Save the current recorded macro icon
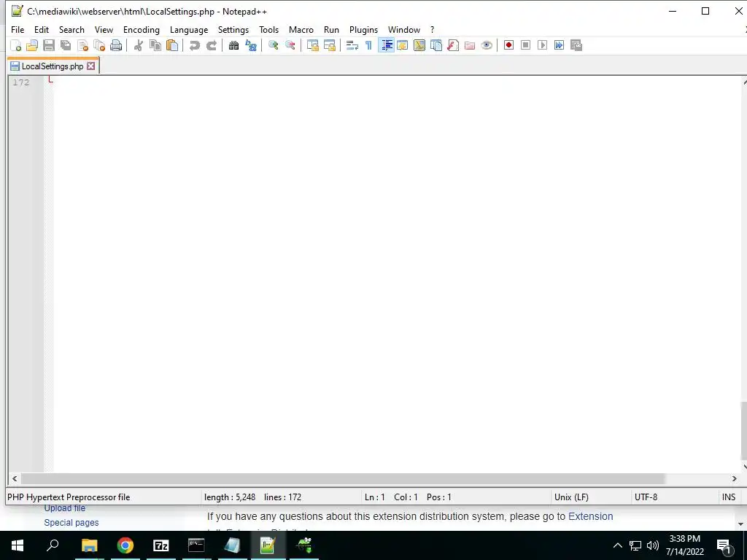747x560 pixels. tap(576, 45)
